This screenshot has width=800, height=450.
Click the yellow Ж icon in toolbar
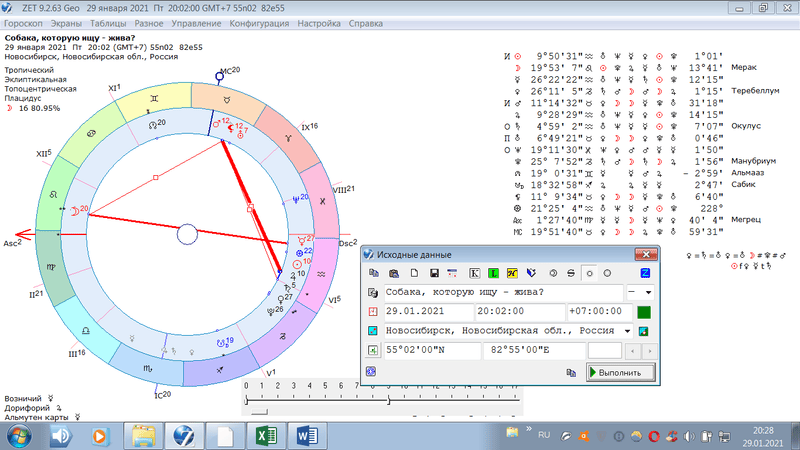point(511,273)
